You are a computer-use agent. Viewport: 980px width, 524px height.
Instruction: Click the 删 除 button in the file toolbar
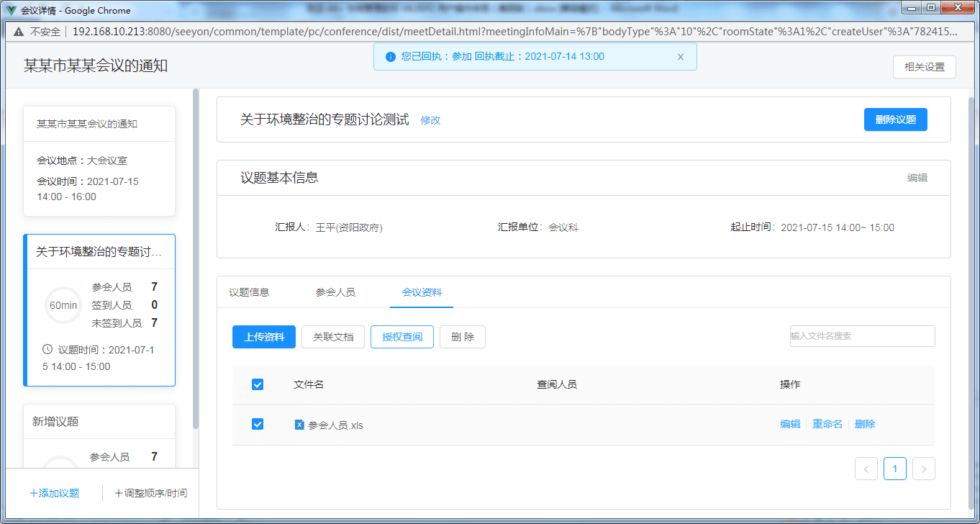[463, 337]
